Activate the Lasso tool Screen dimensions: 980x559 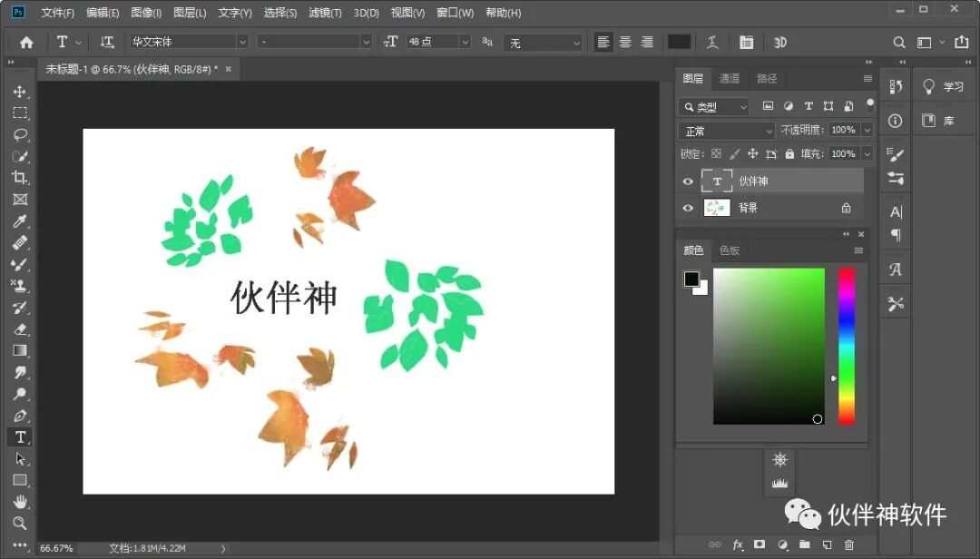pos(20,134)
